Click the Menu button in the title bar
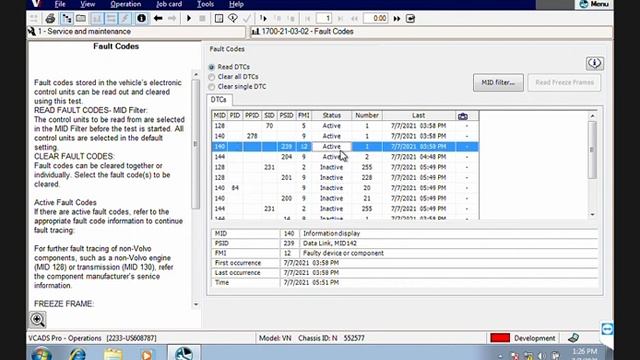The height and width of the screenshot is (360, 640). [594, 4]
